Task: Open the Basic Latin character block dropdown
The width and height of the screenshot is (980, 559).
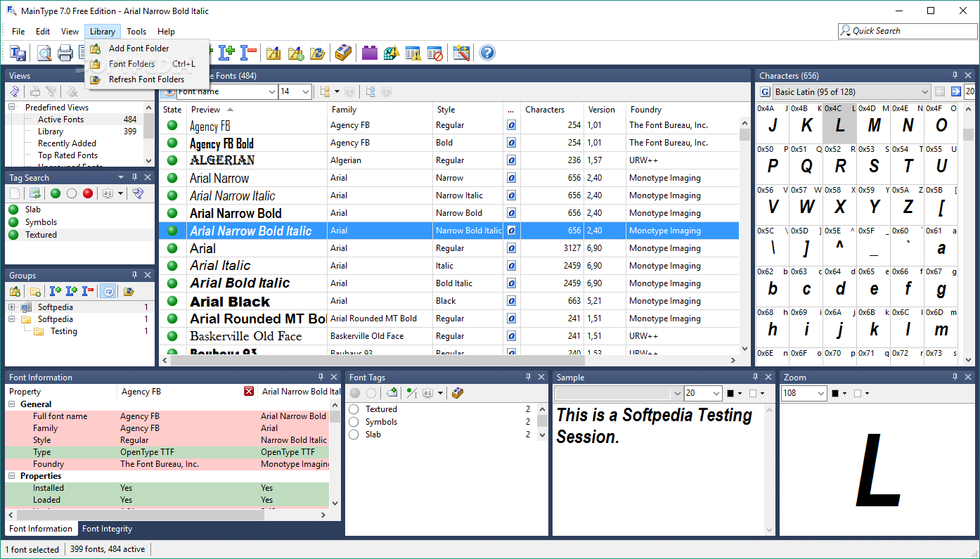Action: pos(924,91)
